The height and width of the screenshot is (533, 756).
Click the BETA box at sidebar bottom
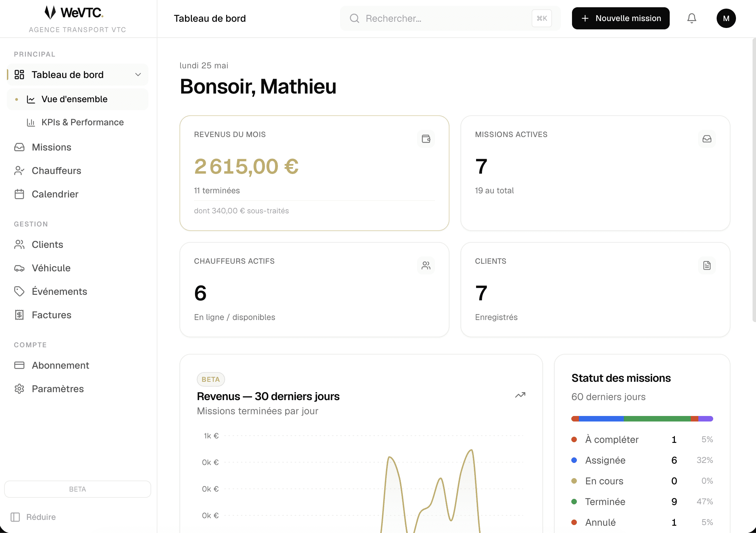point(78,489)
